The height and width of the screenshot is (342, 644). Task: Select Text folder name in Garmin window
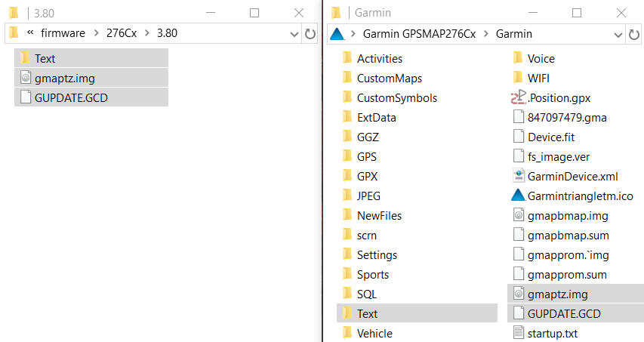367,314
